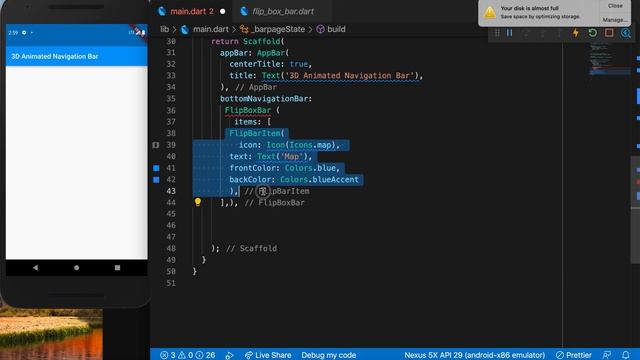
Task: Click line number 43 in the gutter
Action: [x=171, y=191]
